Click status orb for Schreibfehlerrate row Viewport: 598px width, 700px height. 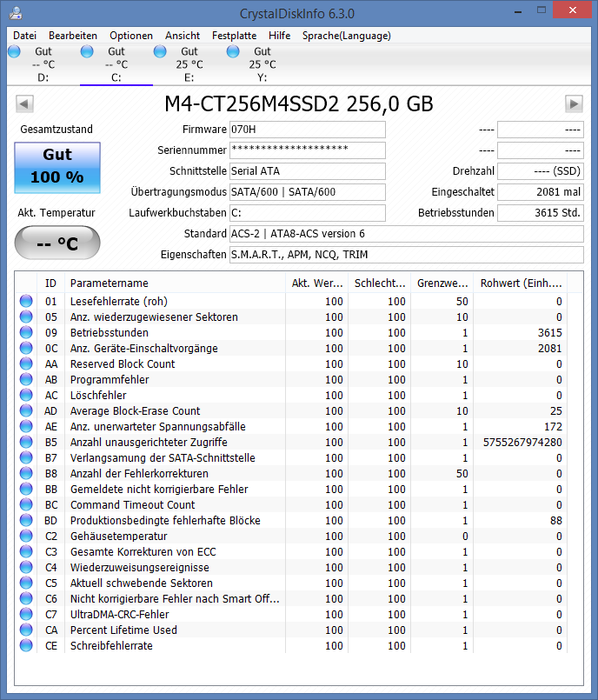coord(26,645)
